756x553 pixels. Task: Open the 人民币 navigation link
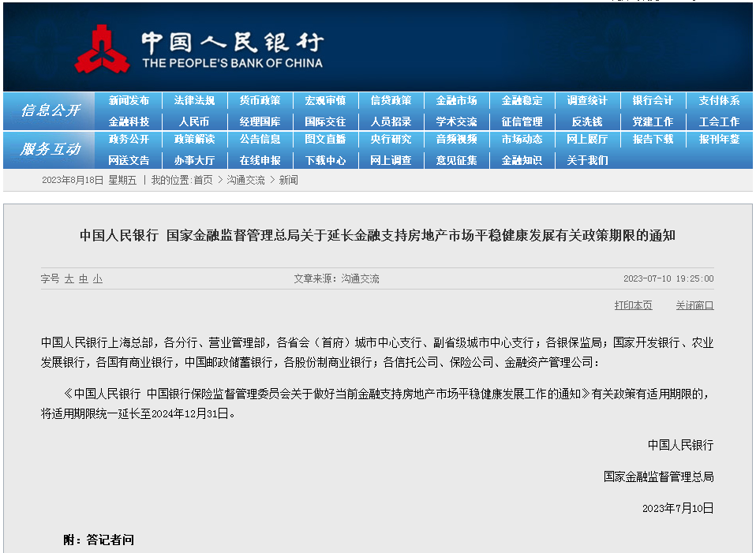(x=194, y=121)
